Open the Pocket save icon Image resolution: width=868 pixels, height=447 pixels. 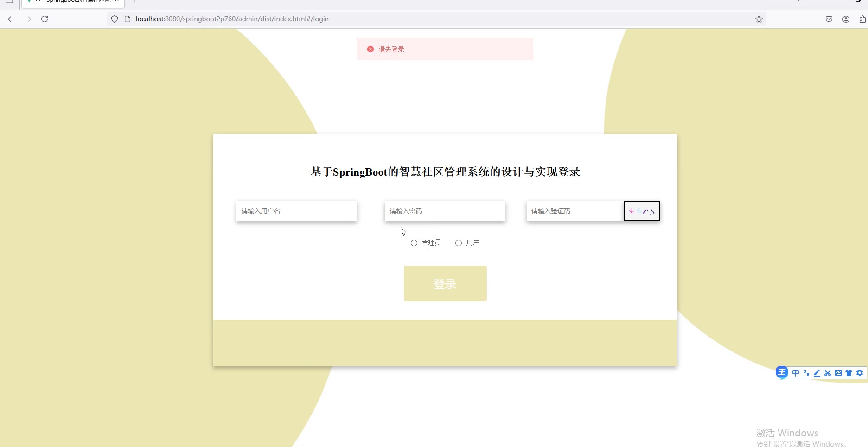829,19
